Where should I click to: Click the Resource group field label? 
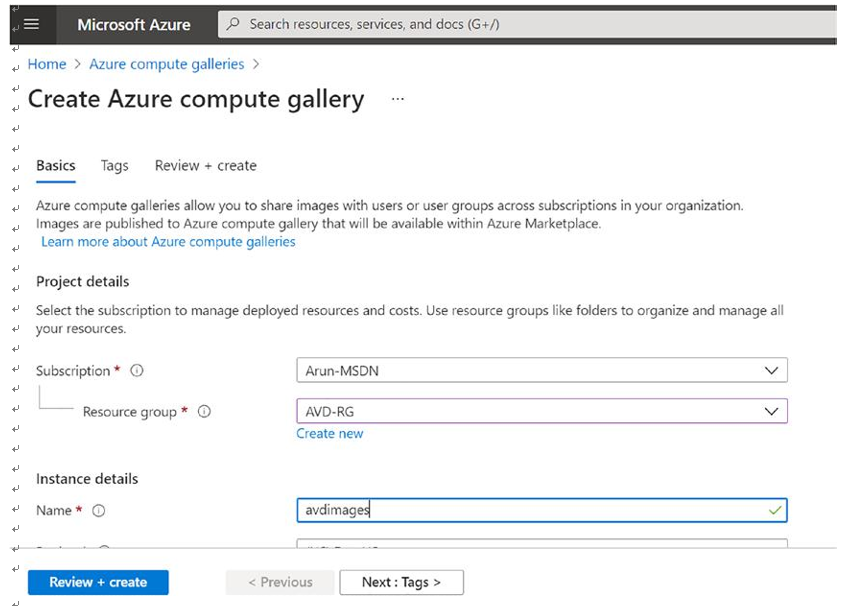(130, 412)
